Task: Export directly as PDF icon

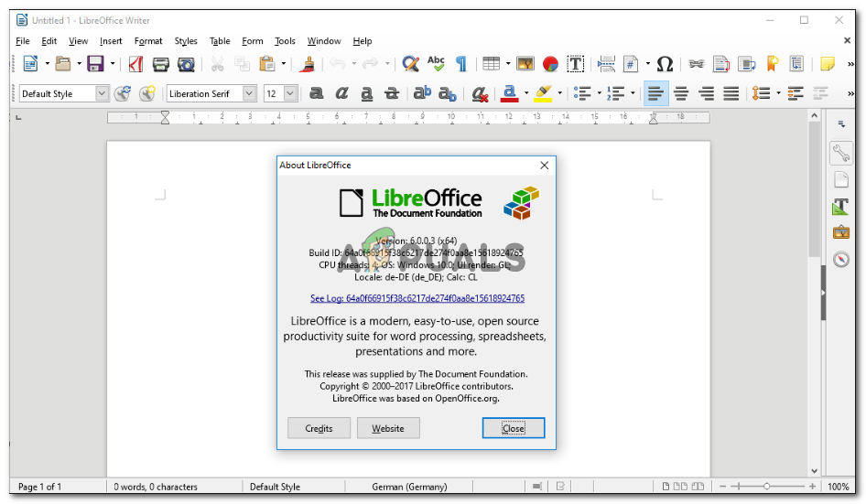Action: 135,64
